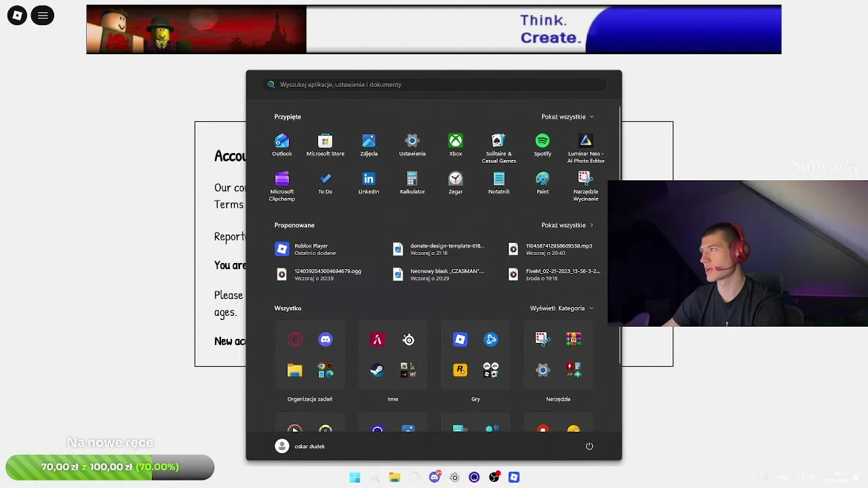Image resolution: width=868 pixels, height=488 pixels.
Task: Expand the multi-app tile in Gry group
Action: coord(491,370)
